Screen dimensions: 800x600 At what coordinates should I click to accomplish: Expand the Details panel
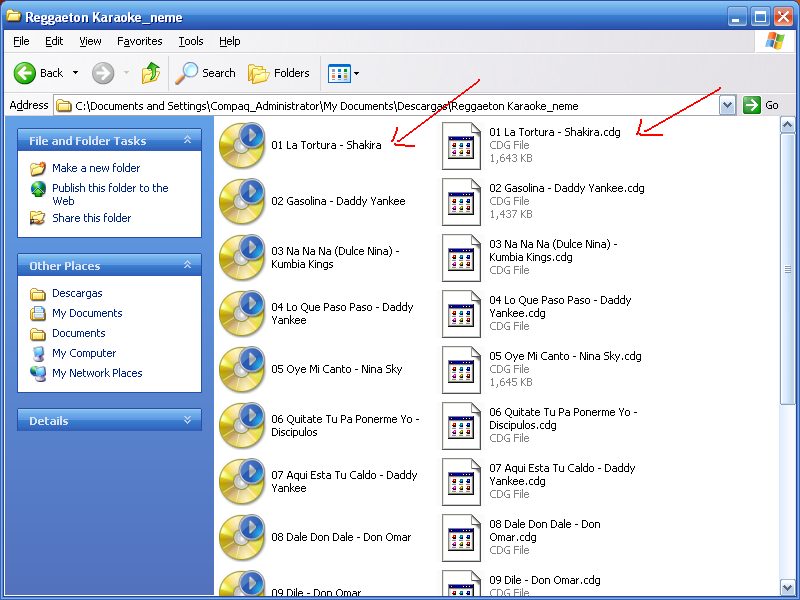pyautogui.click(x=187, y=420)
